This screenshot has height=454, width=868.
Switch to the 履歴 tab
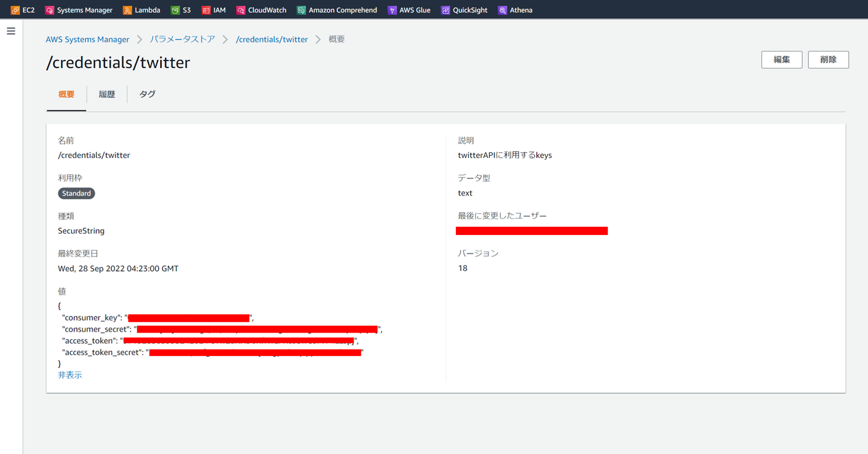coord(107,94)
